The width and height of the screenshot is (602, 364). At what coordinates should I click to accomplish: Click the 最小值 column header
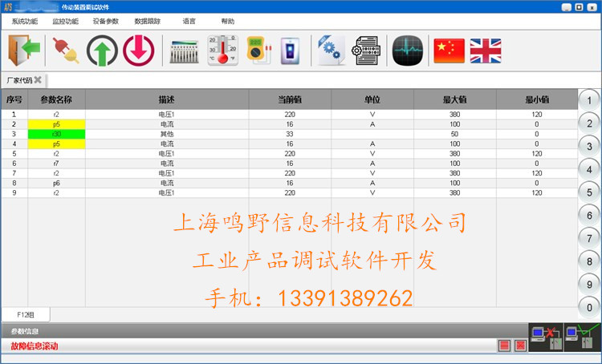click(537, 99)
